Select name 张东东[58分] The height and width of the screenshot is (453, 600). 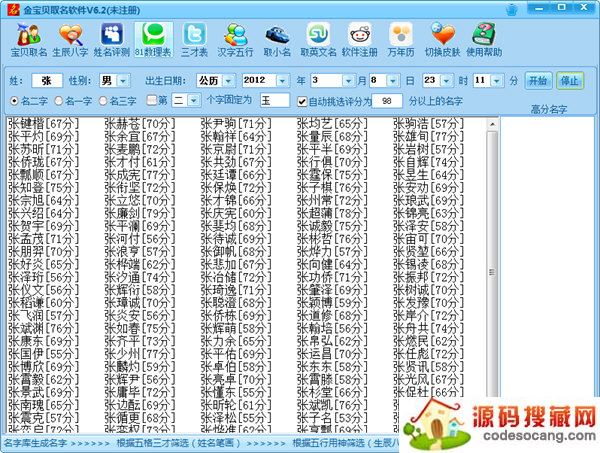(x=332, y=367)
